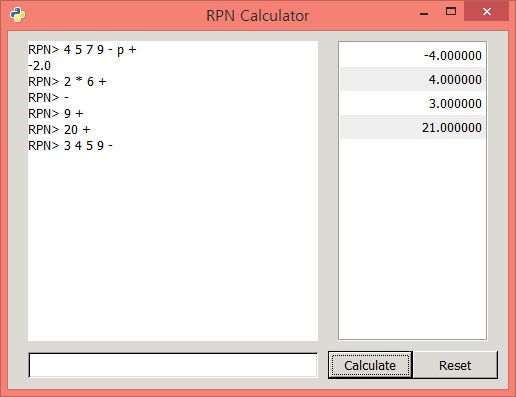Click the Reset button
Viewport: 516px width, 397px height.
point(455,365)
